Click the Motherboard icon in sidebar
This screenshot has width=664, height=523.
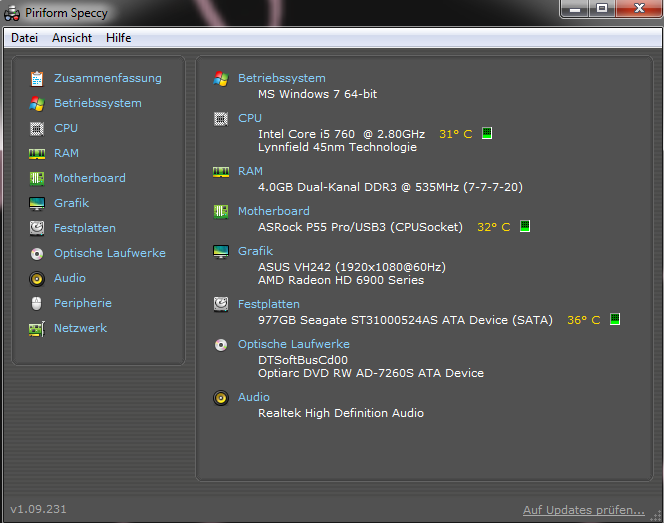click(x=37, y=178)
